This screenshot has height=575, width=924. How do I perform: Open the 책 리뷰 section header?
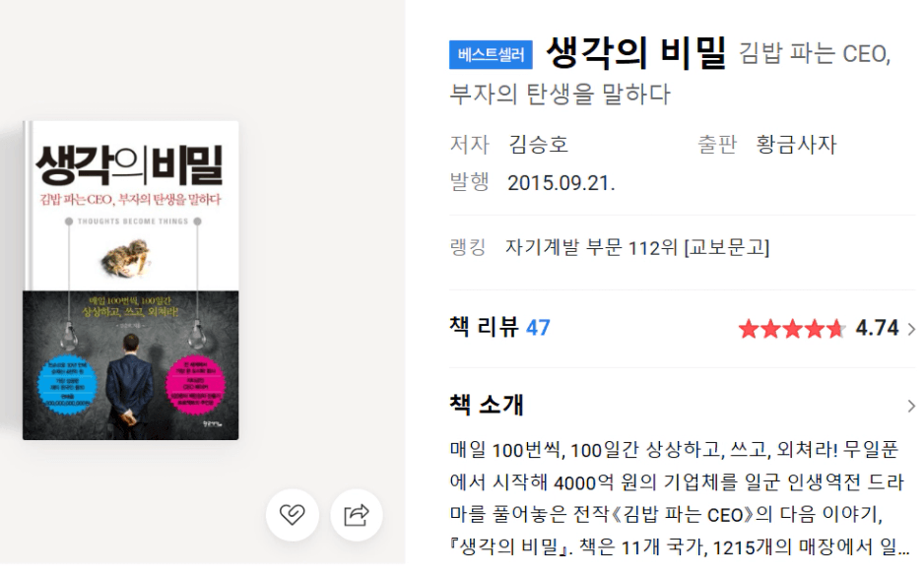pyautogui.click(x=484, y=327)
